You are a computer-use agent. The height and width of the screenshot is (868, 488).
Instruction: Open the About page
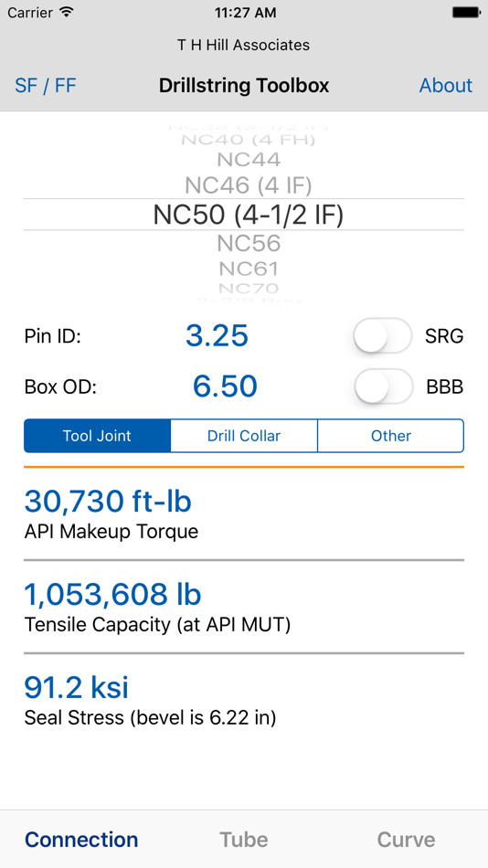(446, 85)
